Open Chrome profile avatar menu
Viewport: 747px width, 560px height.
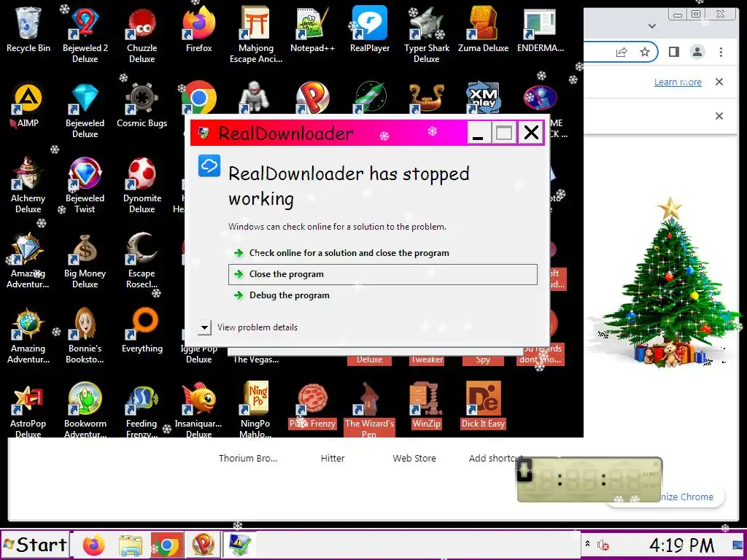pyautogui.click(x=697, y=52)
